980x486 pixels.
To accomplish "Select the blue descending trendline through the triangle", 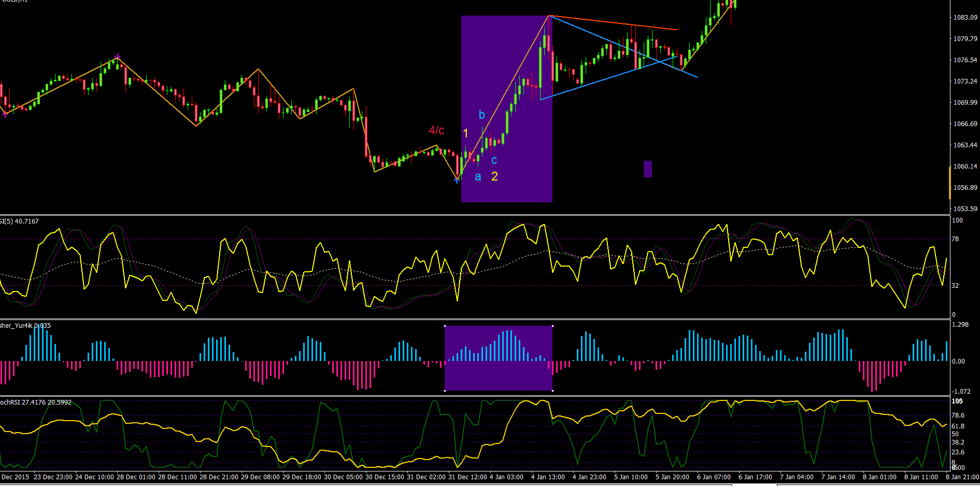I will 623,47.
